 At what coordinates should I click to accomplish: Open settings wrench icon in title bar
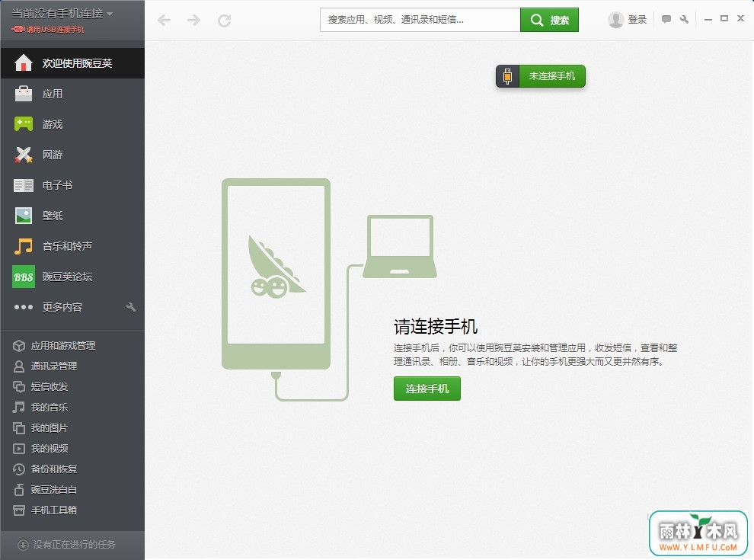684,19
